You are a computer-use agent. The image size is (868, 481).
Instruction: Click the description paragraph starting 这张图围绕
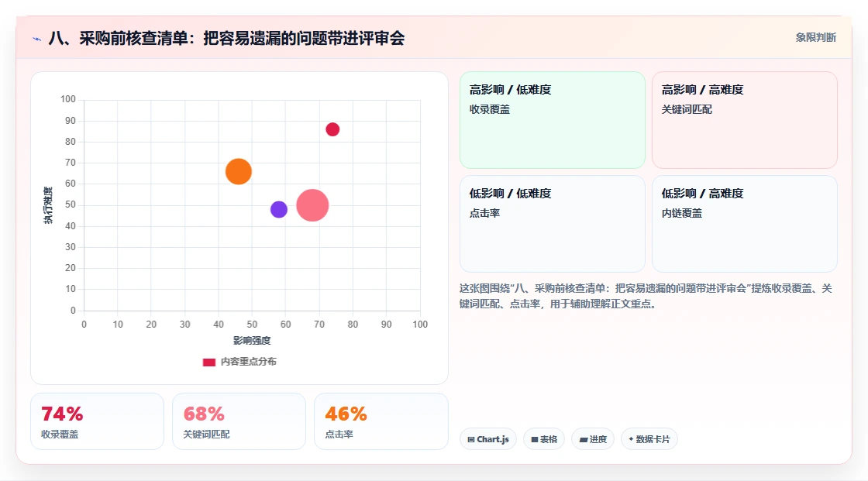coord(646,296)
